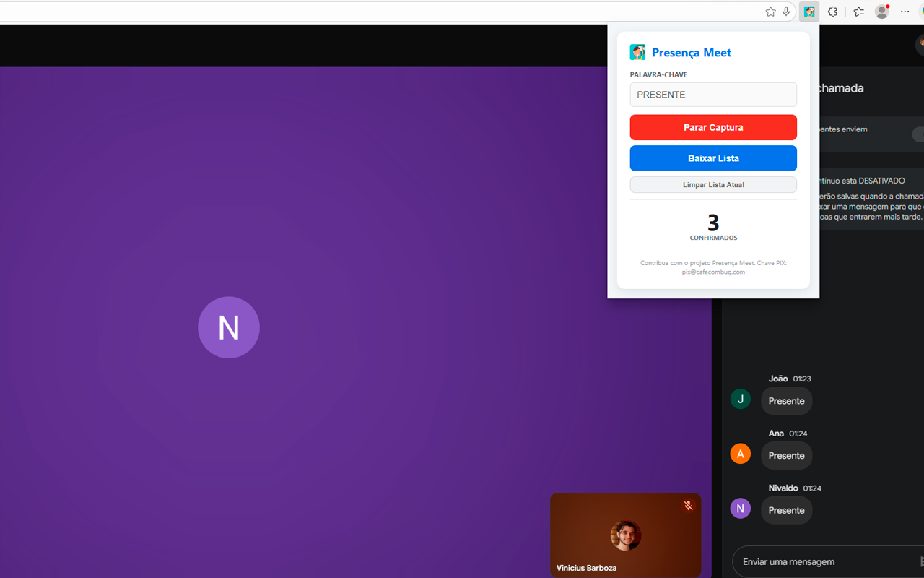Stop capture with Parar Captura button
Viewport: 924px width, 578px height.
tap(713, 127)
